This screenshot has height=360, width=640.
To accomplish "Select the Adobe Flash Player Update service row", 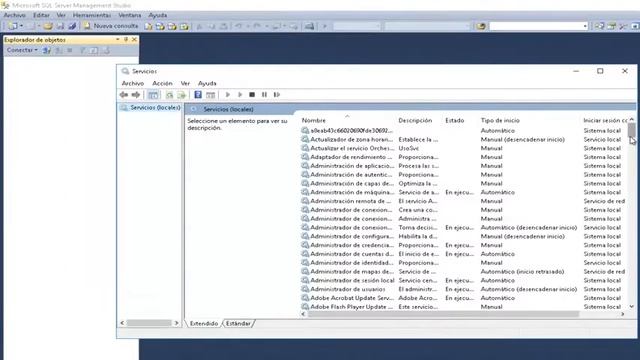I will pyautogui.click(x=464, y=307).
